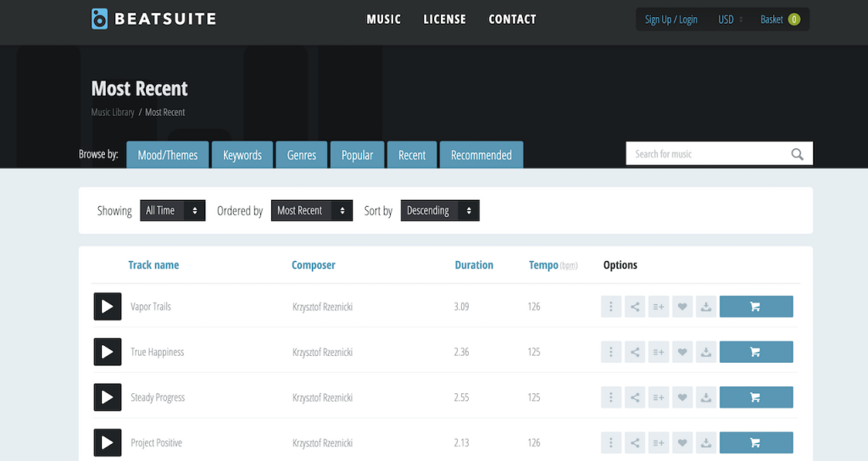Open more options for Steady Progress
Viewport: 868px width, 461px height.
click(611, 397)
